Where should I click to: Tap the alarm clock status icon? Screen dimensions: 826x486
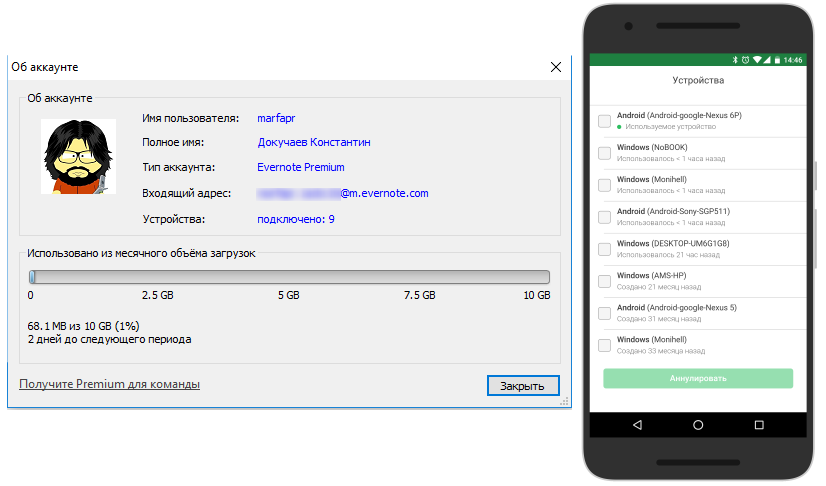pos(745,60)
